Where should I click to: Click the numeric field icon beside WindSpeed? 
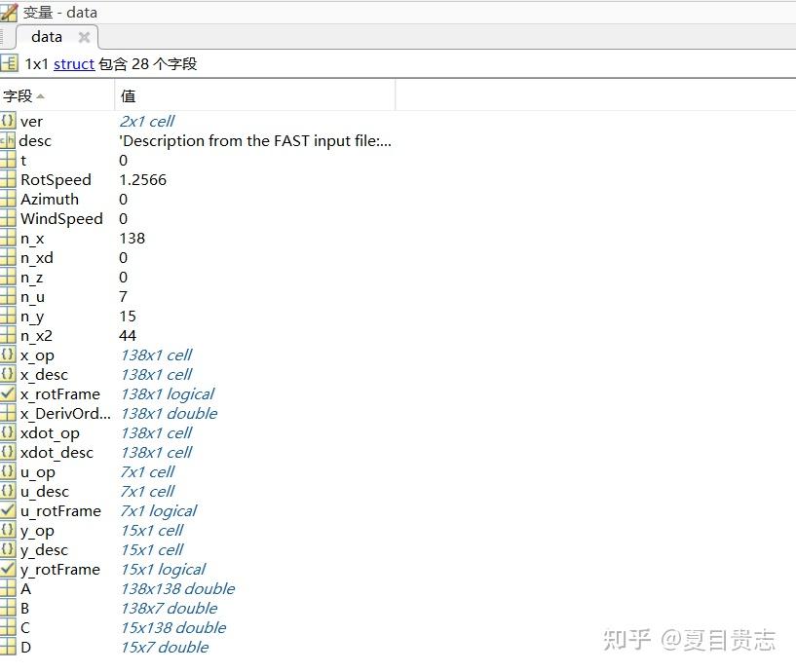(9, 218)
